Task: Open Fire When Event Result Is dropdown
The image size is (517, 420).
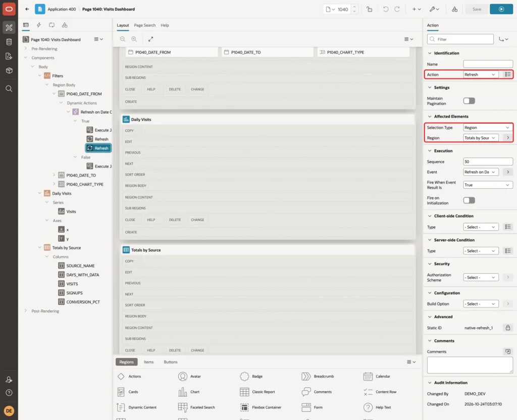Action: point(488,185)
